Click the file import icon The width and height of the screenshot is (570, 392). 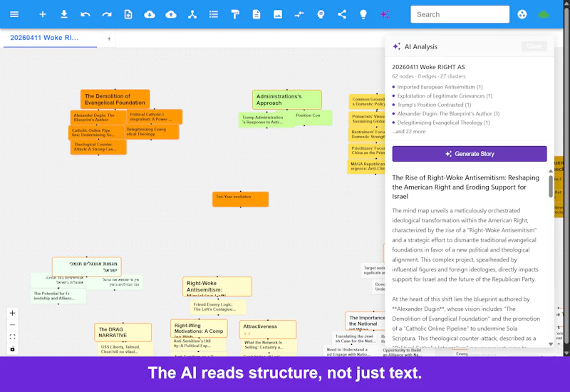128,14
